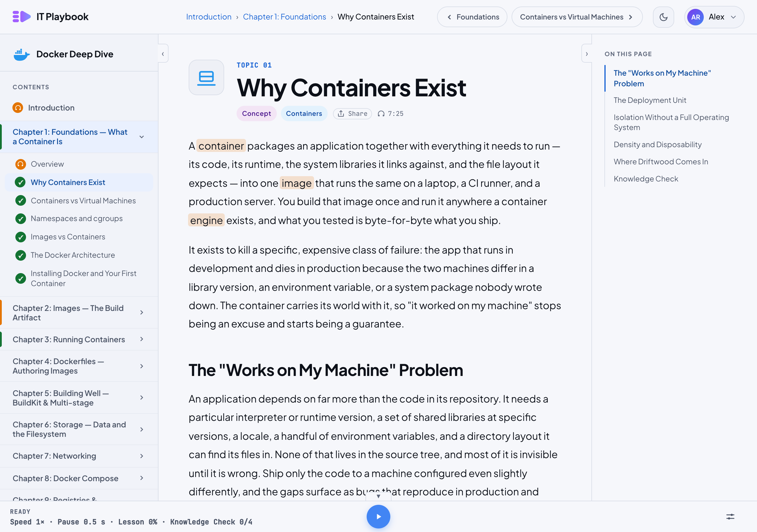Play the lesson audio

pos(378,517)
